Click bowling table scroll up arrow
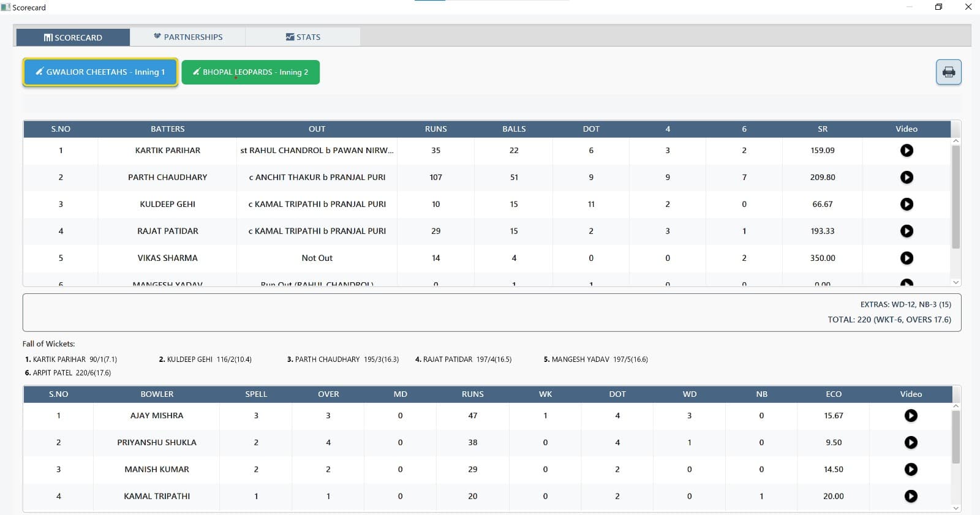Screen dimensions: 980x515 [956, 406]
